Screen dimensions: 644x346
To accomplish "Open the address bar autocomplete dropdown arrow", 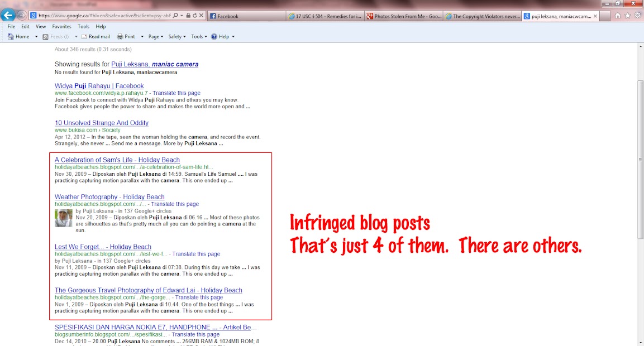I will point(182,16).
